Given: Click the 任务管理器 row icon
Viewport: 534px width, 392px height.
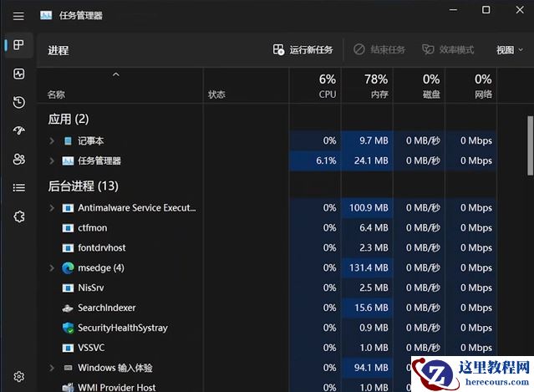Looking at the screenshot, I should (x=68, y=160).
